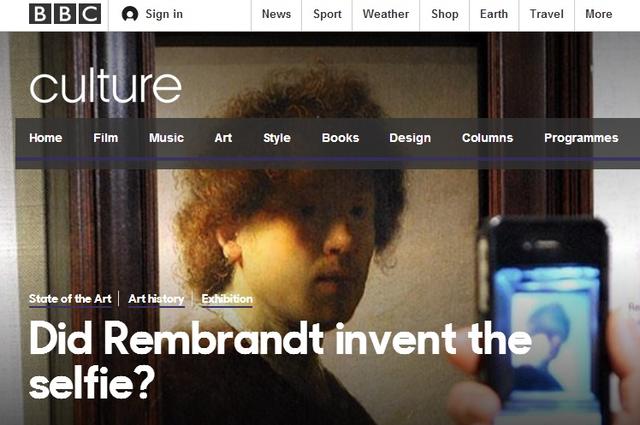This screenshot has height=425, width=640.
Task: Open the Sport section
Action: click(x=327, y=14)
